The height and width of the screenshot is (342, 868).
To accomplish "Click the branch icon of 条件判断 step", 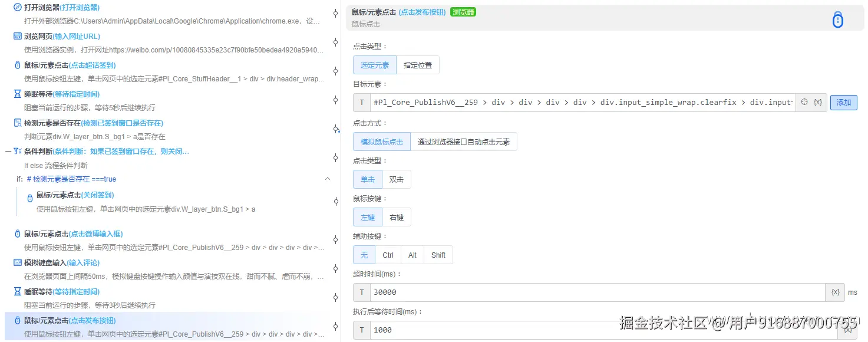I will pyautogui.click(x=17, y=152).
